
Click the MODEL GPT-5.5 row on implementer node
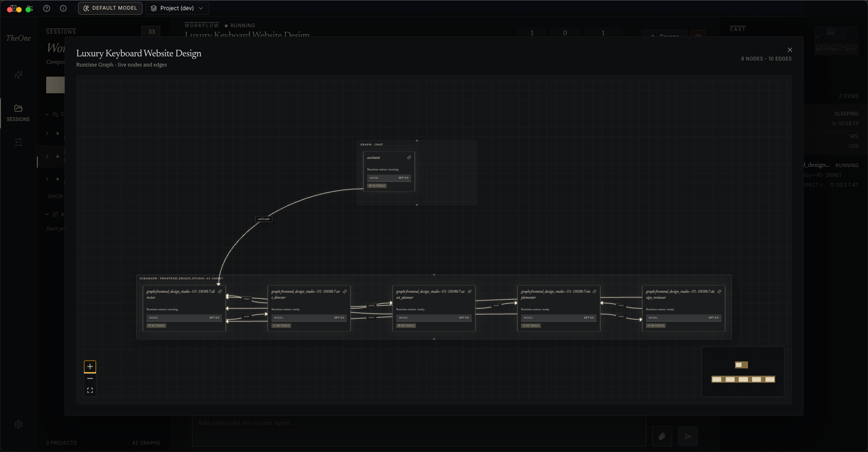click(558, 318)
